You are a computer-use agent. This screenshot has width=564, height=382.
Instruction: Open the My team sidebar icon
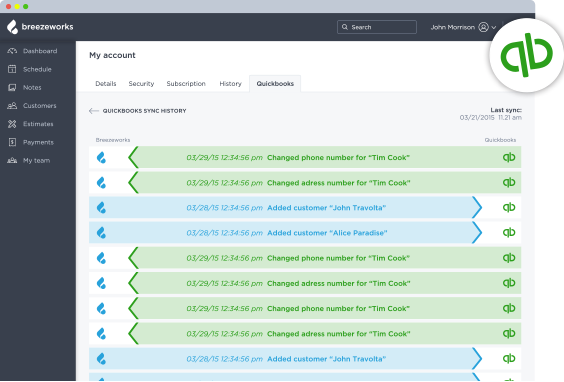pos(12,160)
